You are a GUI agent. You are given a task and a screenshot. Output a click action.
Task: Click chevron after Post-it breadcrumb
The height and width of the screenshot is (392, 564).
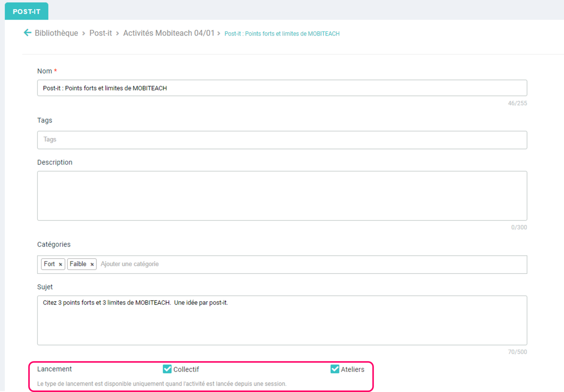click(117, 33)
